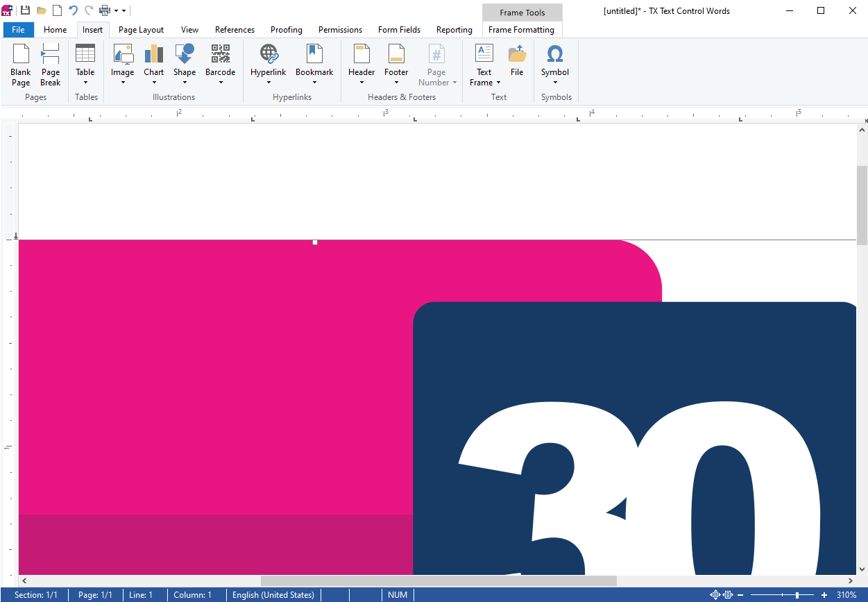Click the Column: 1 status entry

point(193,595)
